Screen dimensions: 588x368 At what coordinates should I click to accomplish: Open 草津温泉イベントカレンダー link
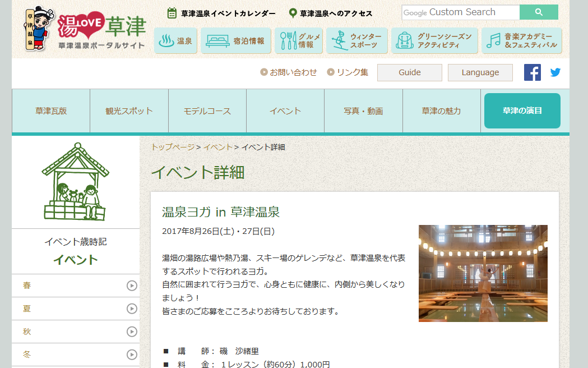pyautogui.click(x=228, y=13)
